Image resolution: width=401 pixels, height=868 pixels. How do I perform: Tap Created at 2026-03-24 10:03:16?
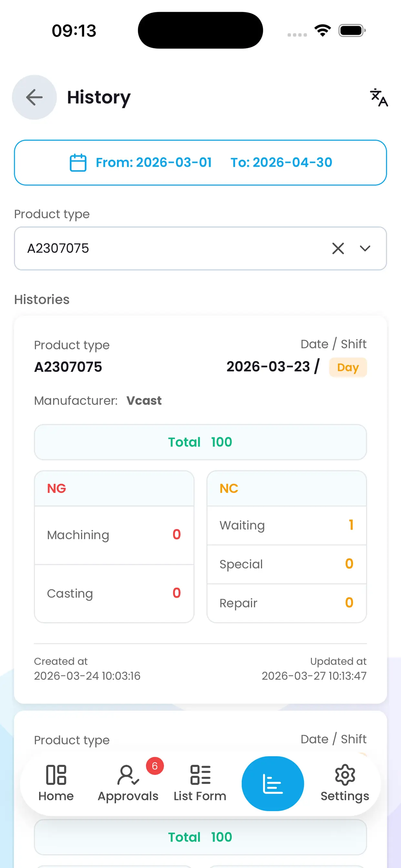tap(87, 668)
